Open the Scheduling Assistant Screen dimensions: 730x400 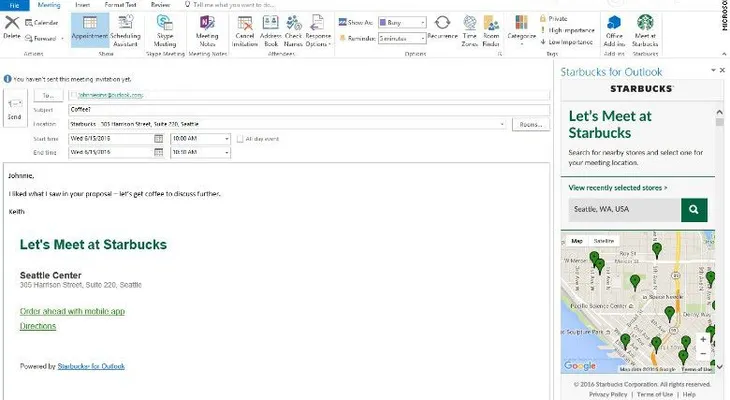pyautogui.click(x=125, y=30)
